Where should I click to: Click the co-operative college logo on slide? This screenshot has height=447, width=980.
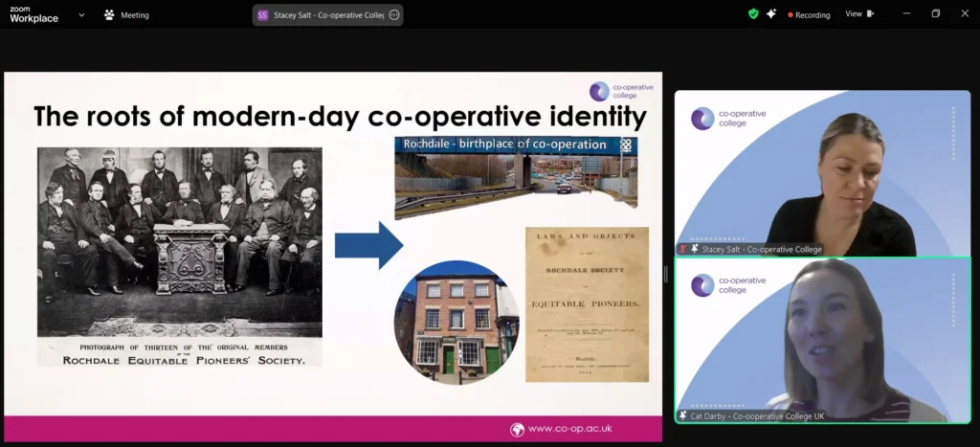621,91
